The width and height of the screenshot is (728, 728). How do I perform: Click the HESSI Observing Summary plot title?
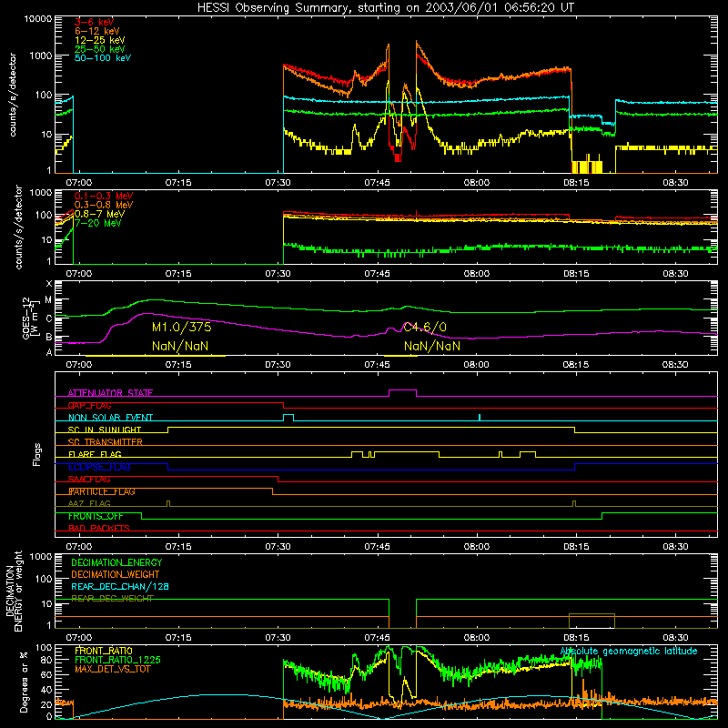[385, 8]
